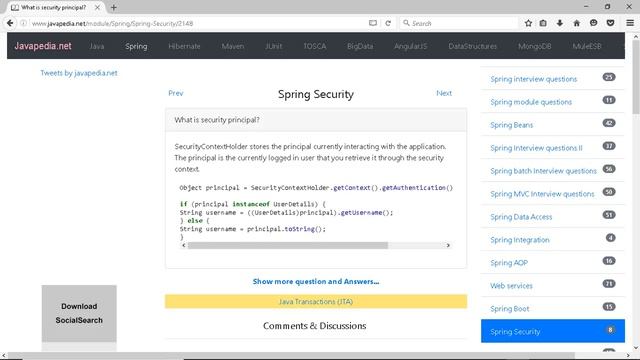The height and width of the screenshot is (360, 640).
Task: Open Spring Integration in sidebar
Action: (x=520, y=240)
